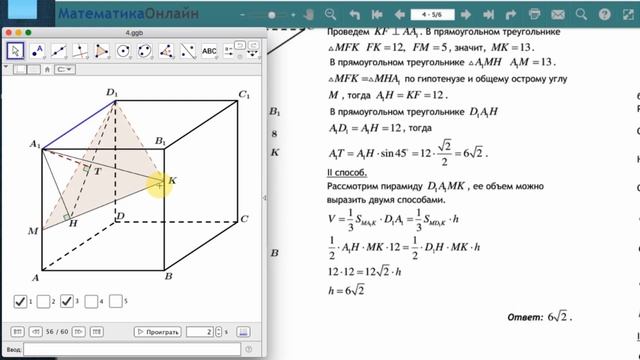This screenshot has width=640, height=360.
Task: Select the Reflect about line tool
Action: coord(188,51)
